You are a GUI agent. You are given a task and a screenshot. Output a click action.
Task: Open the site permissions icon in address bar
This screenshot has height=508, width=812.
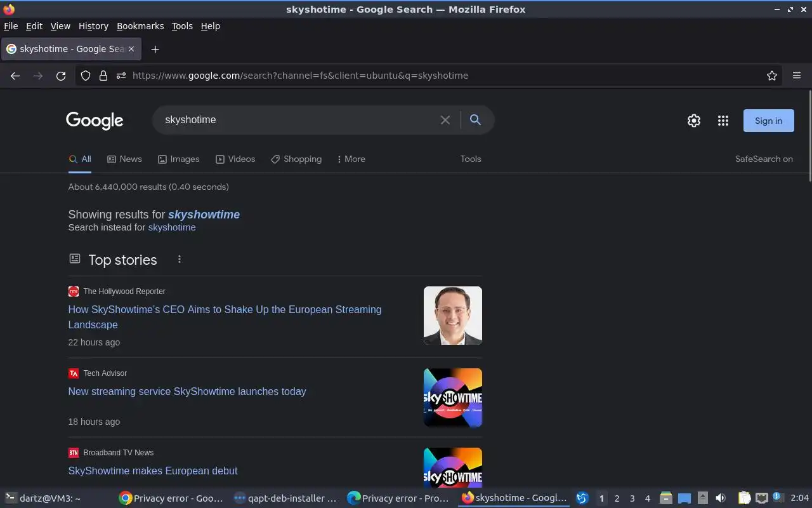(121, 76)
